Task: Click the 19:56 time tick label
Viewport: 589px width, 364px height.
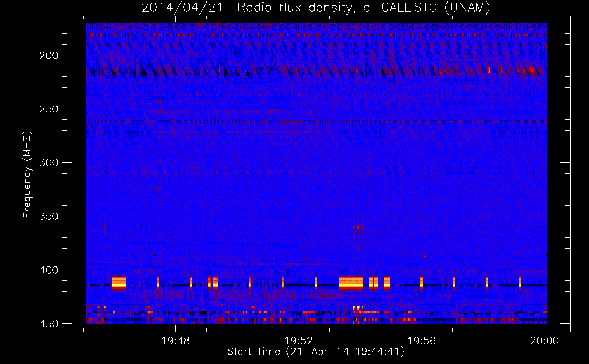Action: 422,341
